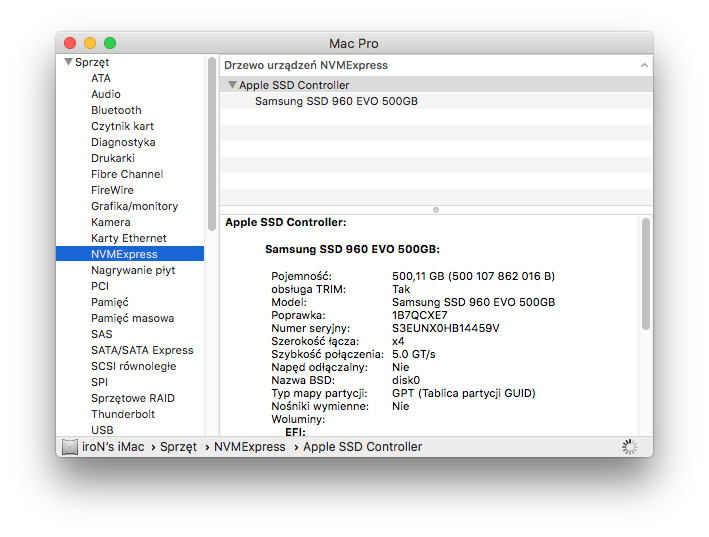Click the bold Apple SSD Controller: heading

(x=286, y=222)
